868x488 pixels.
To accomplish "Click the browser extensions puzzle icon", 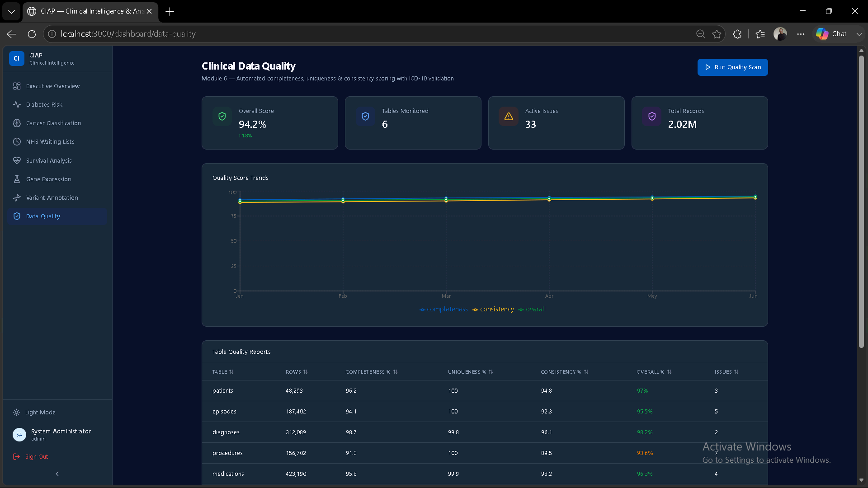I will click(737, 34).
